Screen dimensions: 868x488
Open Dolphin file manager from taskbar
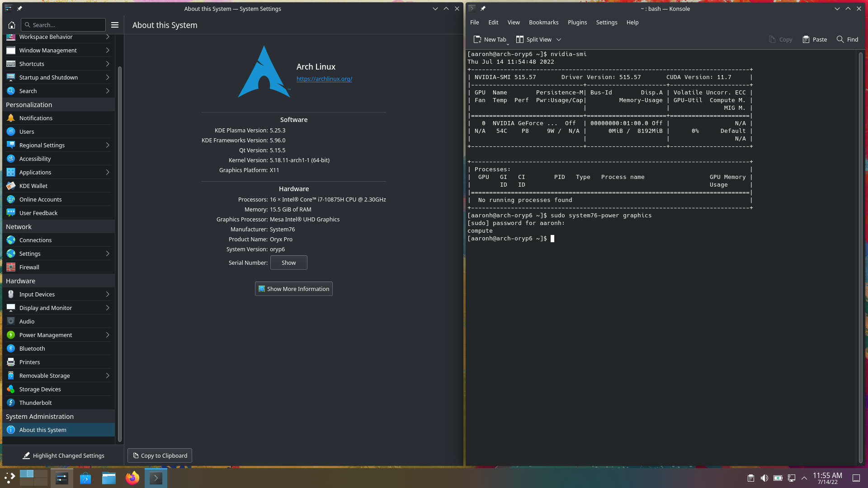(x=109, y=478)
